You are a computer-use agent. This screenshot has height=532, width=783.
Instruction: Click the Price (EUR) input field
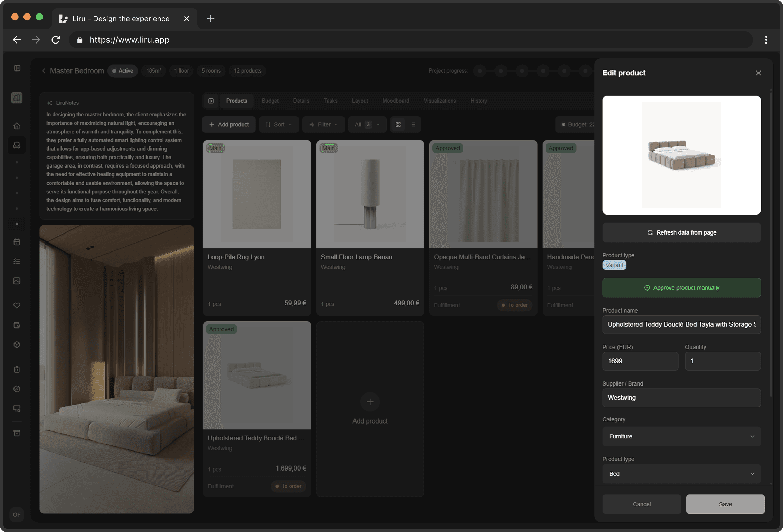coord(640,361)
